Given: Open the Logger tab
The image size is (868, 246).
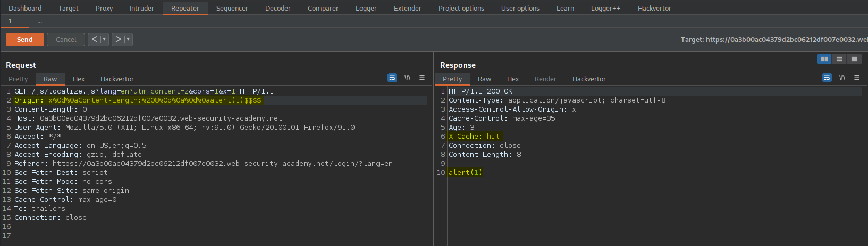Looking at the screenshot, I should pos(366,8).
